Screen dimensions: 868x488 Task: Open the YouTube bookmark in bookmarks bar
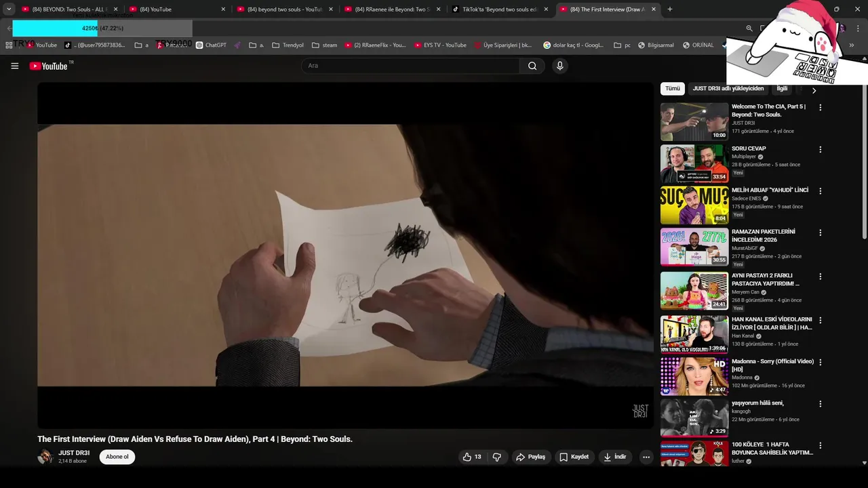point(41,45)
